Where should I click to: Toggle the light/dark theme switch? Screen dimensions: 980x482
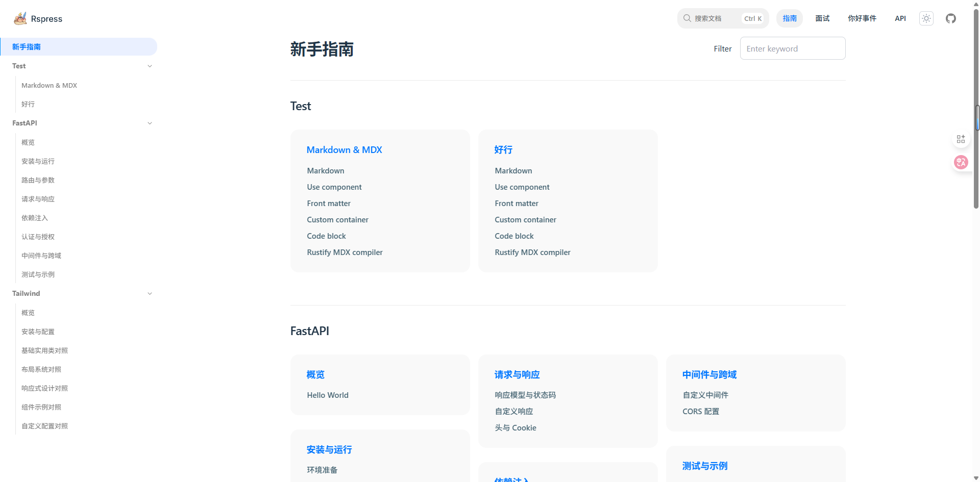tap(926, 18)
